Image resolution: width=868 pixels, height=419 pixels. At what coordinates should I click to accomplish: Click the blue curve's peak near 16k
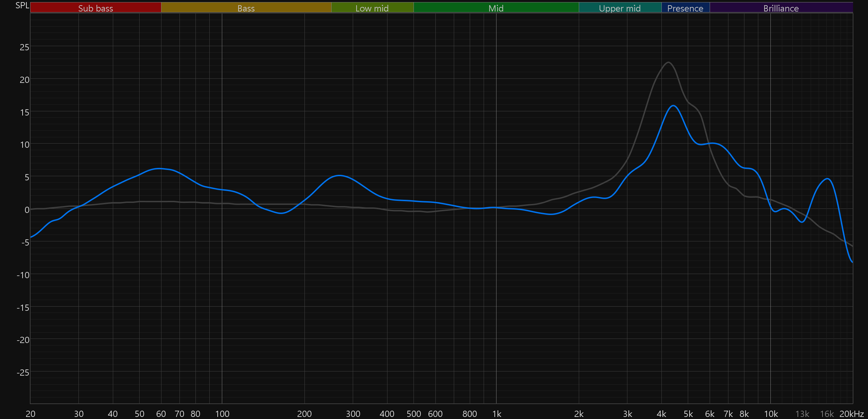(828, 179)
